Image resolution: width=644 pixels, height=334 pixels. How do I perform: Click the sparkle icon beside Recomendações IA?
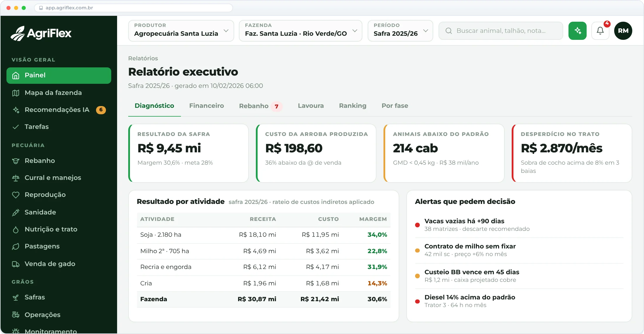16,110
